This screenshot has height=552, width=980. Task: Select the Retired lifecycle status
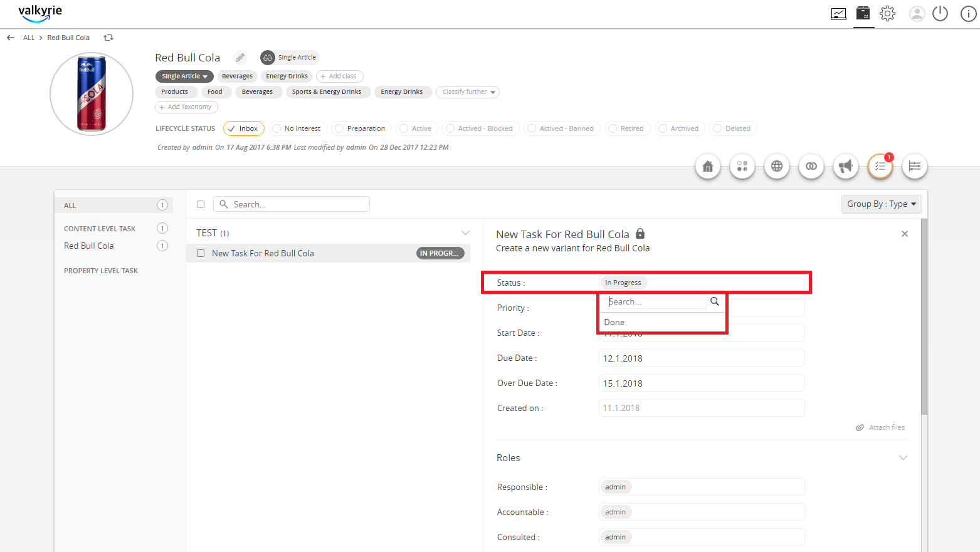(x=627, y=128)
